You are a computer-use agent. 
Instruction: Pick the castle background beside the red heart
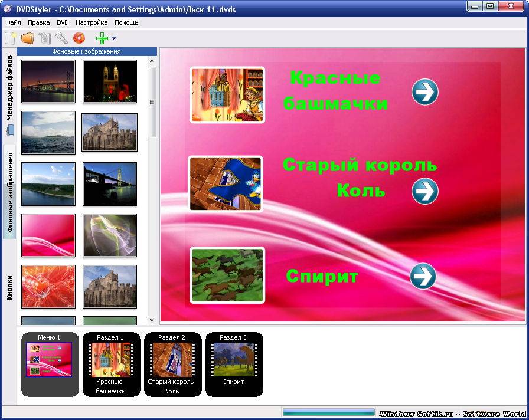[x=110, y=287]
